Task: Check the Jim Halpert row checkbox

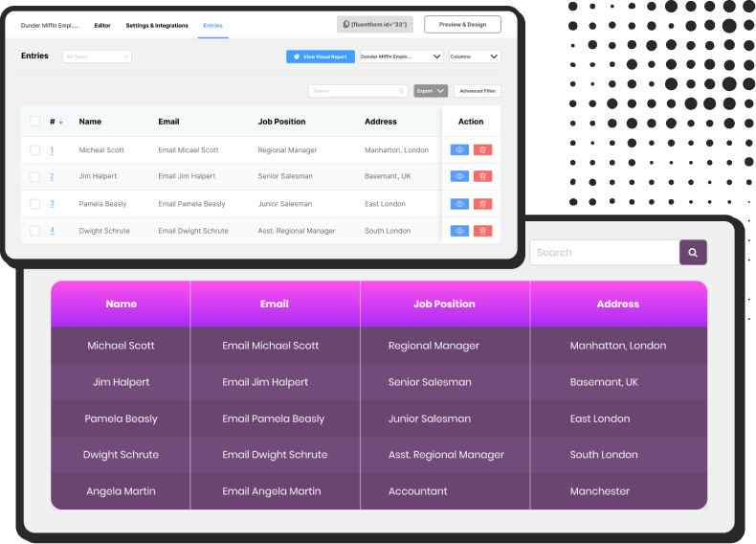Action: (x=35, y=176)
